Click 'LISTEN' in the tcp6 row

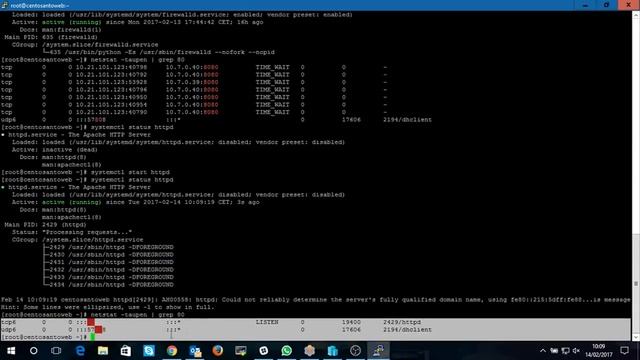pyautogui.click(x=267, y=322)
